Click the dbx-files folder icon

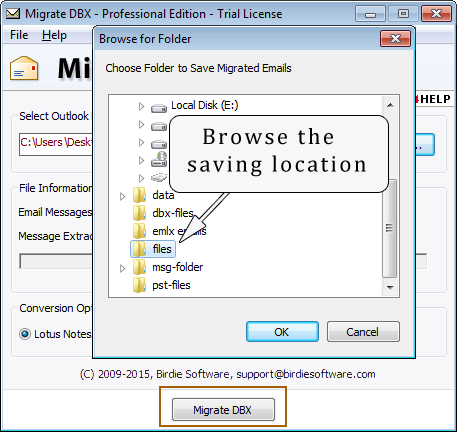pos(139,213)
